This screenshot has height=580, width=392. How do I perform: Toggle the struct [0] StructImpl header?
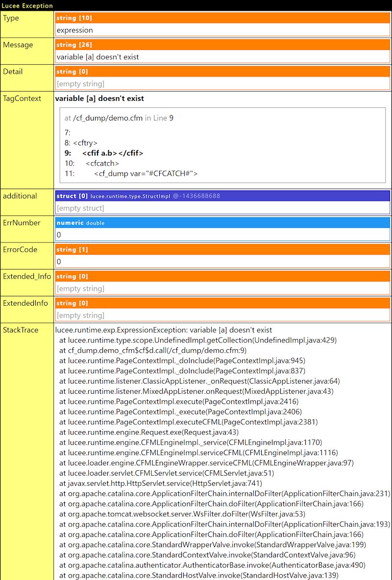pyautogui.click(x=222, y=195)
